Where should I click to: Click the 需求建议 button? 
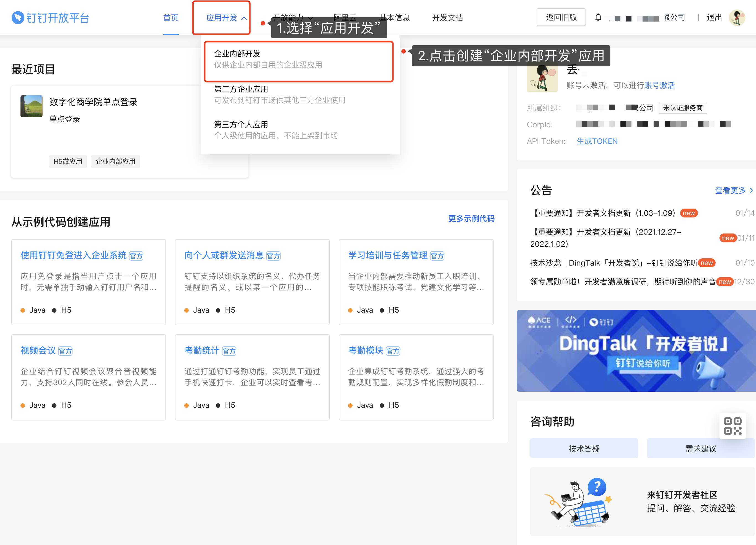700,448
